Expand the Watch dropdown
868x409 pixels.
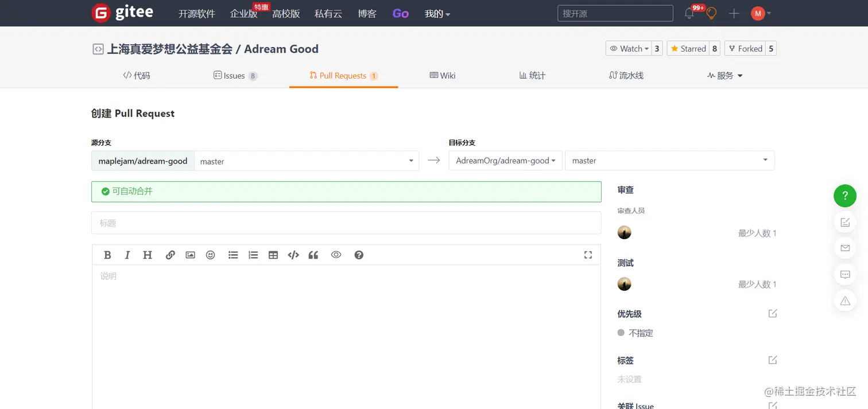point(629,49)
